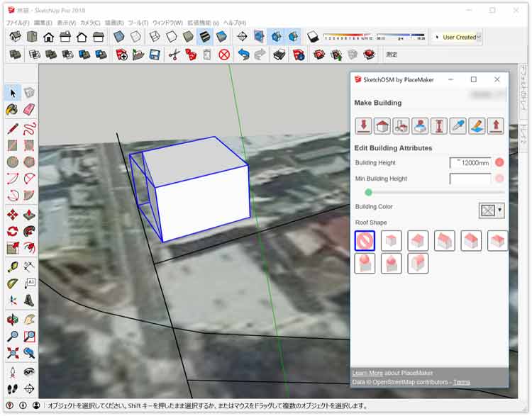The height and width of the screenshot is (416, 532).
Task: Select the Freehand drawing tool
Action: point(30,128)
